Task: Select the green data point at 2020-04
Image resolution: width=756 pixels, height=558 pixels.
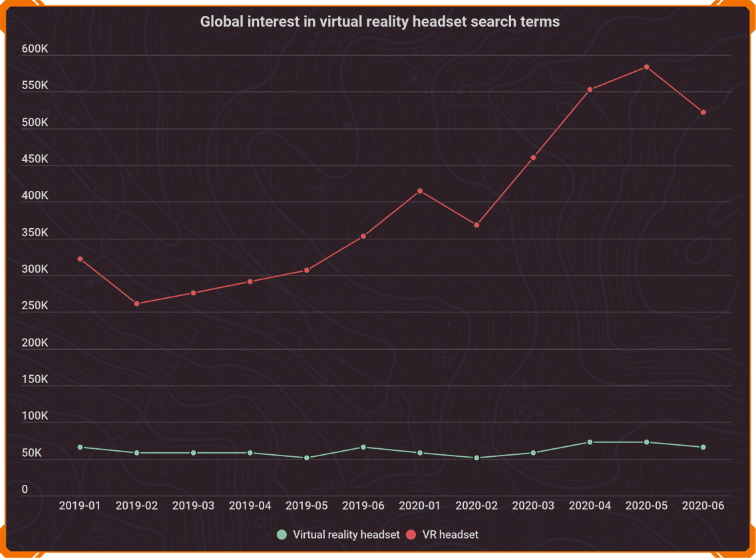Action: coord(590,442)
